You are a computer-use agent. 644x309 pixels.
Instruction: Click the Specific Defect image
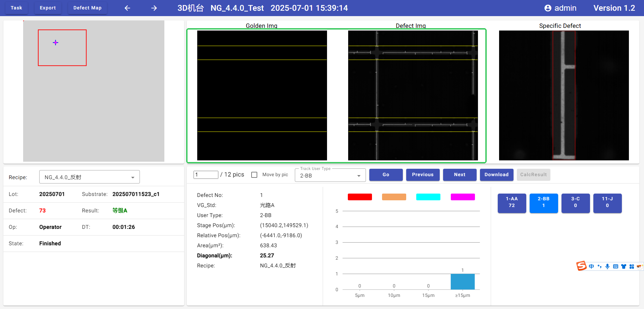pos(564,95)
